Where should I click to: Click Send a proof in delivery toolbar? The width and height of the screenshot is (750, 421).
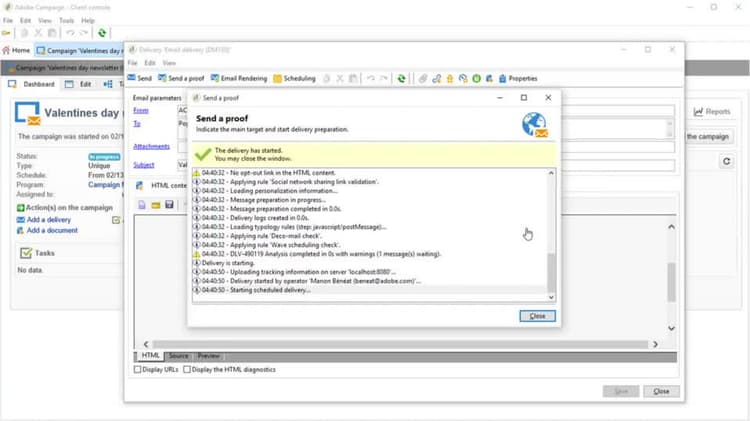[x=181, y=78]
